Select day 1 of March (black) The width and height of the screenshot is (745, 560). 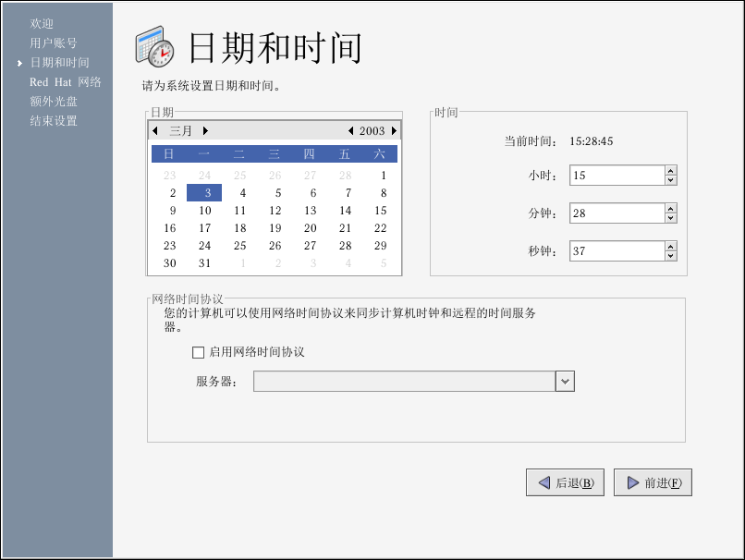click(x=383, y=176)
